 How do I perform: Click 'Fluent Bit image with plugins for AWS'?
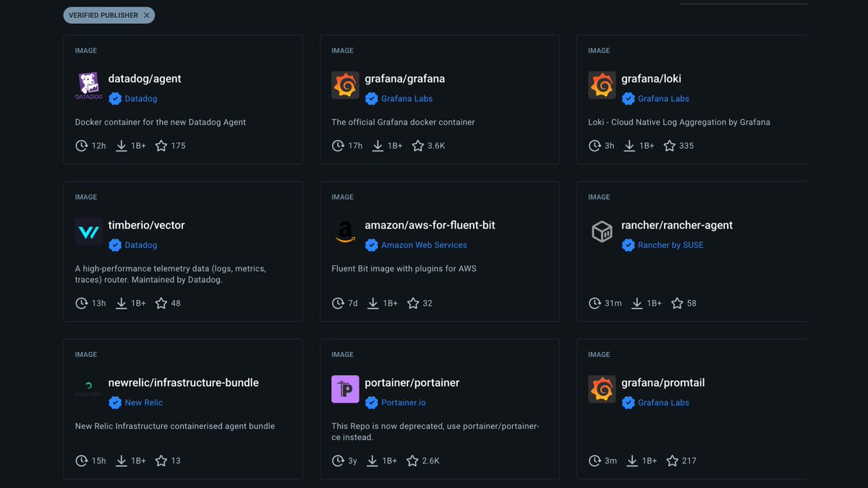click(404, 268)
